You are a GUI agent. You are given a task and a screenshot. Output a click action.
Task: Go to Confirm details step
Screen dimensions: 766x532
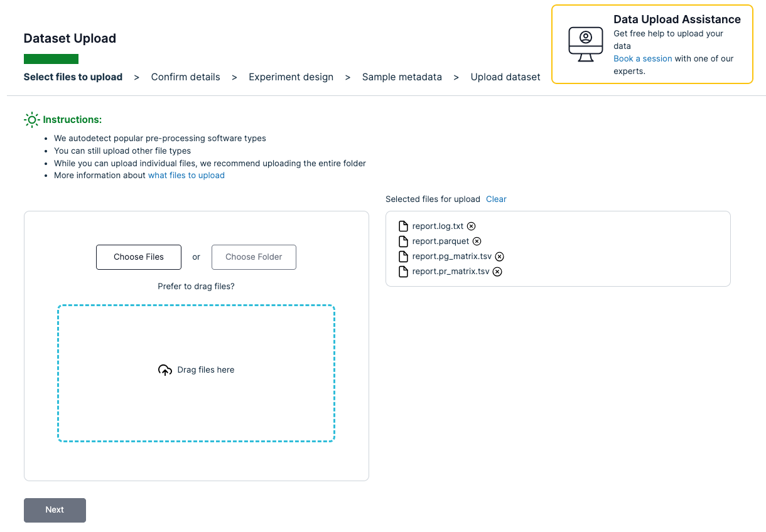[185, 77]
